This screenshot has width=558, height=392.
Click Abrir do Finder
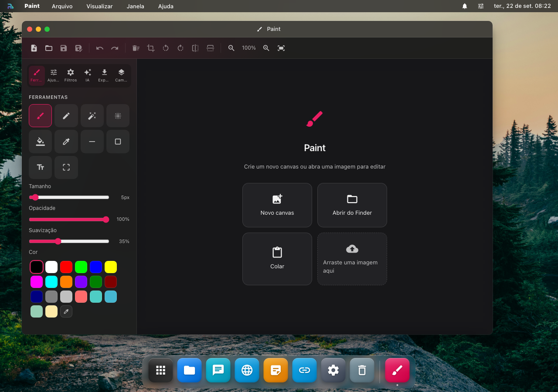click(x=352, y=205)
